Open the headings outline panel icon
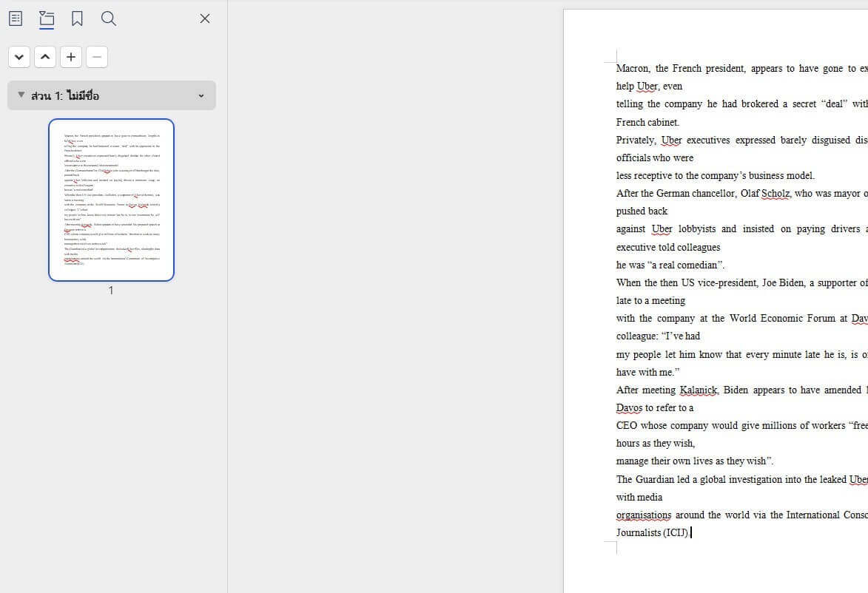The width and height of the screenshot is (868, 593). 16,18
